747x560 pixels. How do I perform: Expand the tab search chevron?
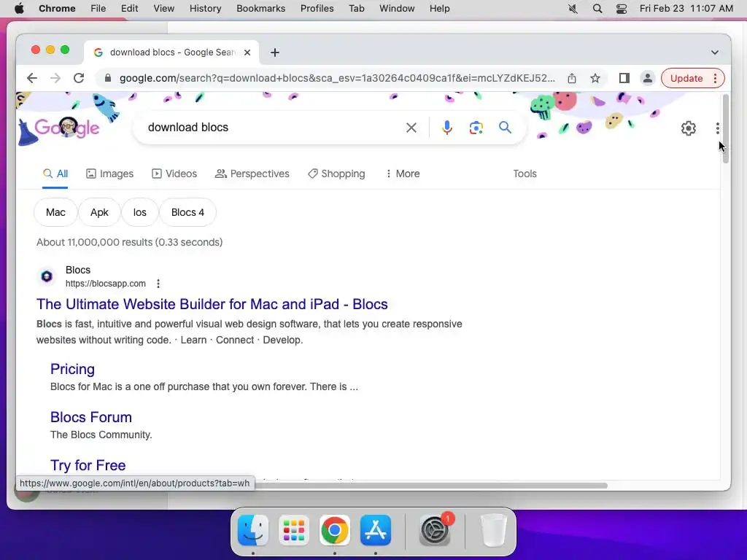click(x=715, y=52)
